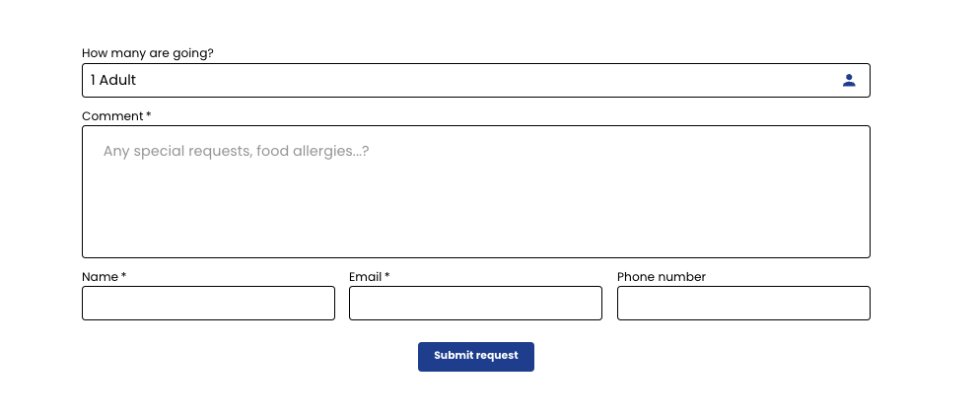Image resolution: width=980 pixels, height=417 pixels.
Task: Click the empty middle of guest selector
Action: pos(487,80)
